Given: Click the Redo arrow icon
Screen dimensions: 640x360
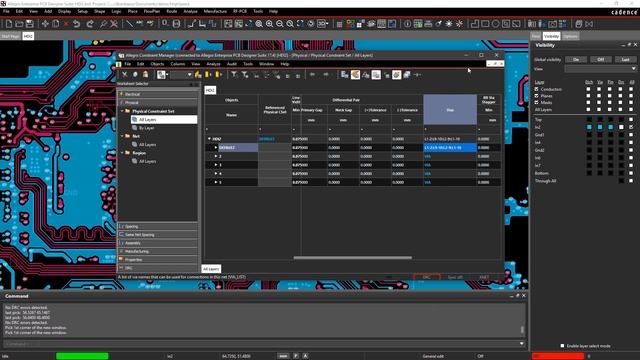Looking at the screenshot, I should click(90, 24).
